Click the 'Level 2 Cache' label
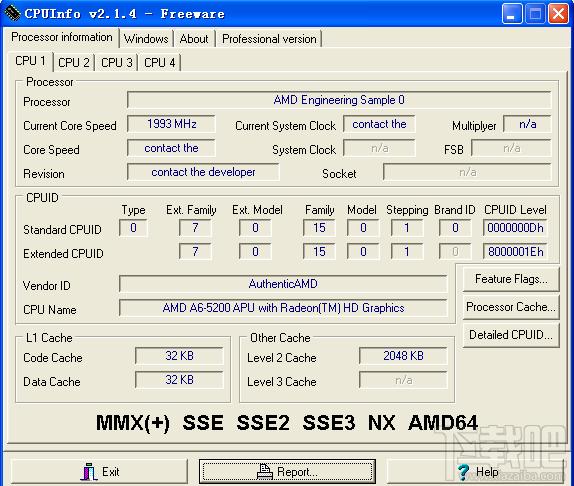The height and width of the screenshot is (486, 574). (x=282, y=358)
